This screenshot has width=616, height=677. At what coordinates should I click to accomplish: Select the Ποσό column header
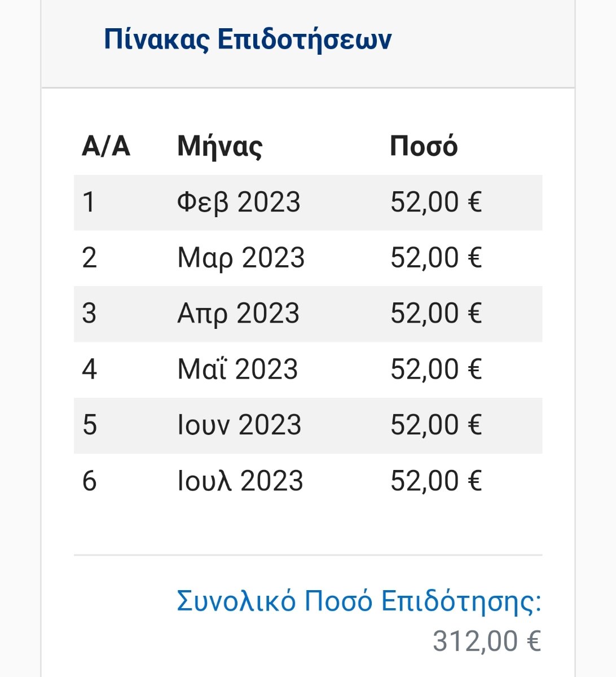click(424, 147)
